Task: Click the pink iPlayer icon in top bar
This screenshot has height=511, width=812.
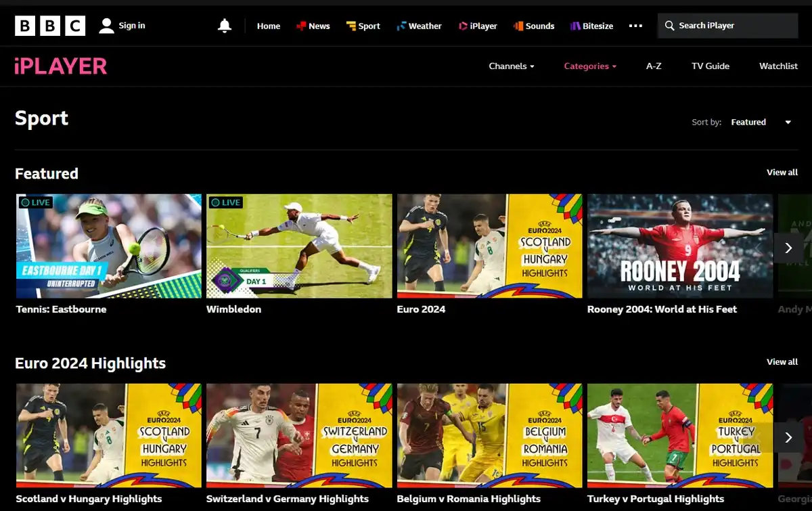Action: [463, 26]
